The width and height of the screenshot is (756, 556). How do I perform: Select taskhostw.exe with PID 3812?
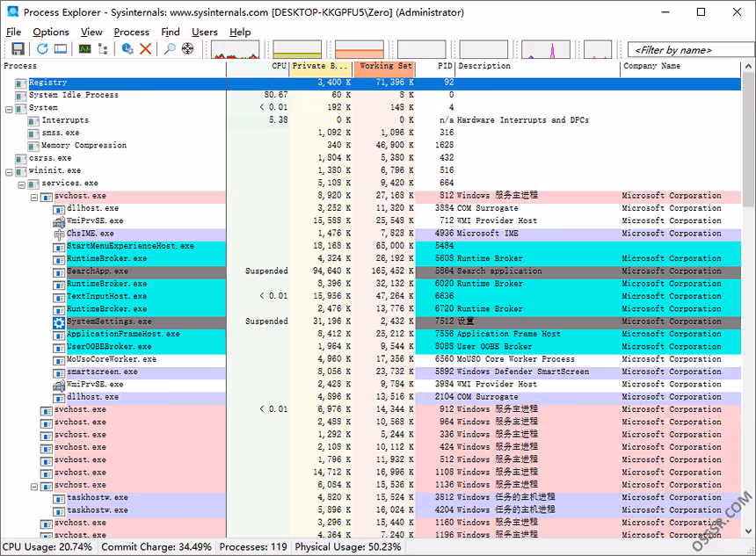(x=370, y=497)
